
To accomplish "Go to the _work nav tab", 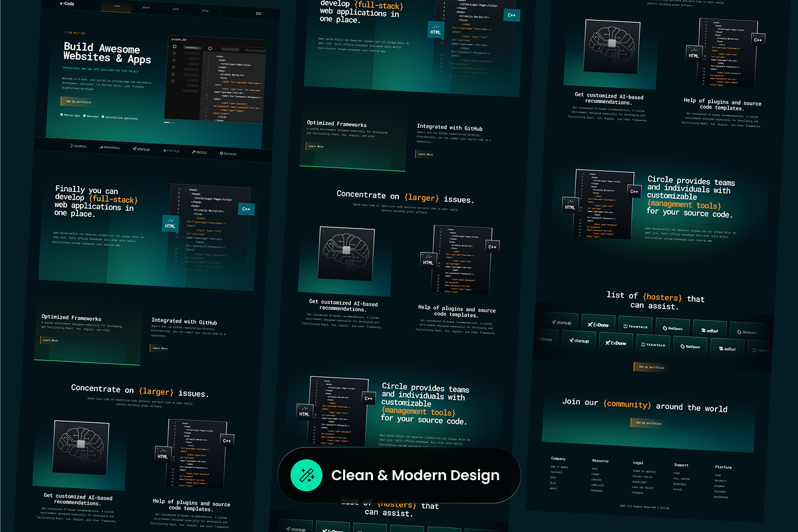I will (174, 9).
